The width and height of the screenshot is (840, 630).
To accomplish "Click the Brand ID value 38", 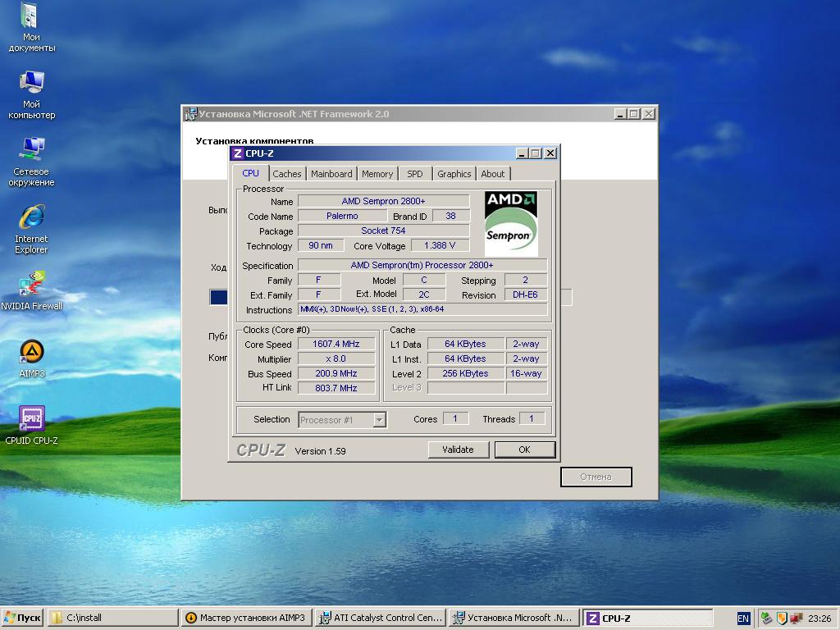I will pos(450,216).
